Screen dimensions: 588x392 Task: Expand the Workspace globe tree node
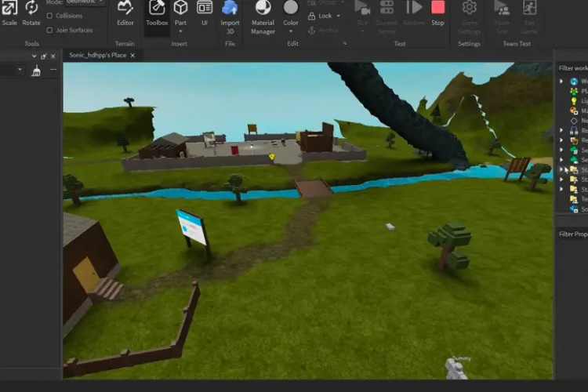click(561, 81)
